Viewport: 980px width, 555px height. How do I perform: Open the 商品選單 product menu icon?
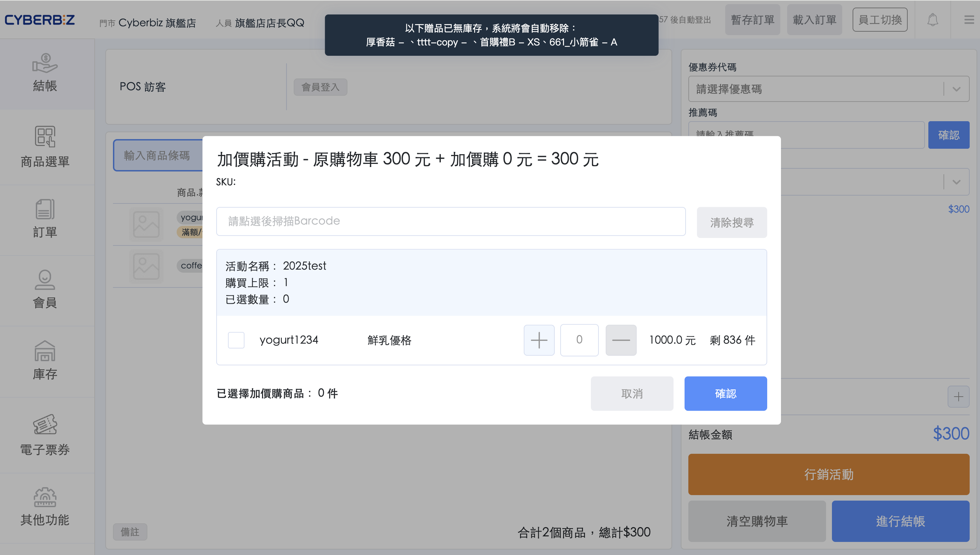[x=45, y=136]
